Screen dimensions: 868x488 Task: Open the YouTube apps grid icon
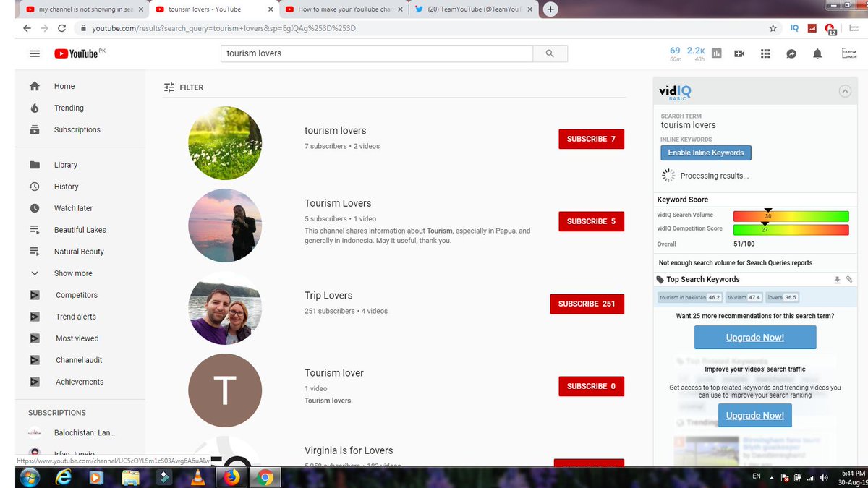pyautogui.click(x=765, y=53)
